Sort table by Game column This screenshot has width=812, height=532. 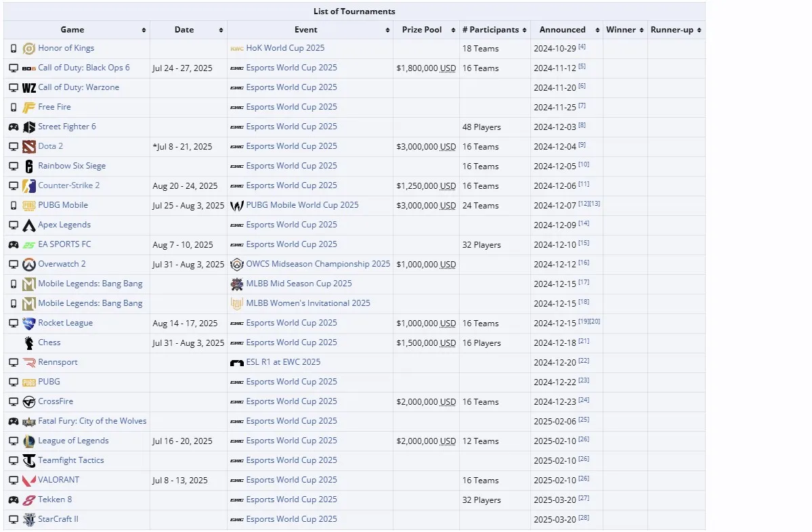click(144, 30)
